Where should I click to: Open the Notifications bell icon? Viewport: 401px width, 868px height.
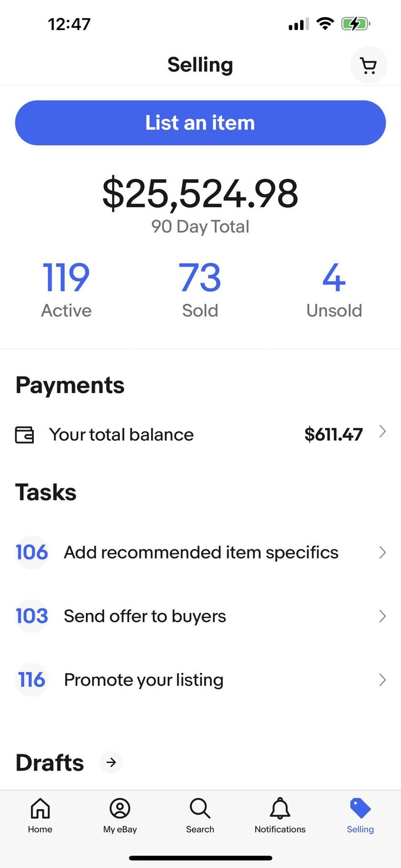tap(280, 808)
